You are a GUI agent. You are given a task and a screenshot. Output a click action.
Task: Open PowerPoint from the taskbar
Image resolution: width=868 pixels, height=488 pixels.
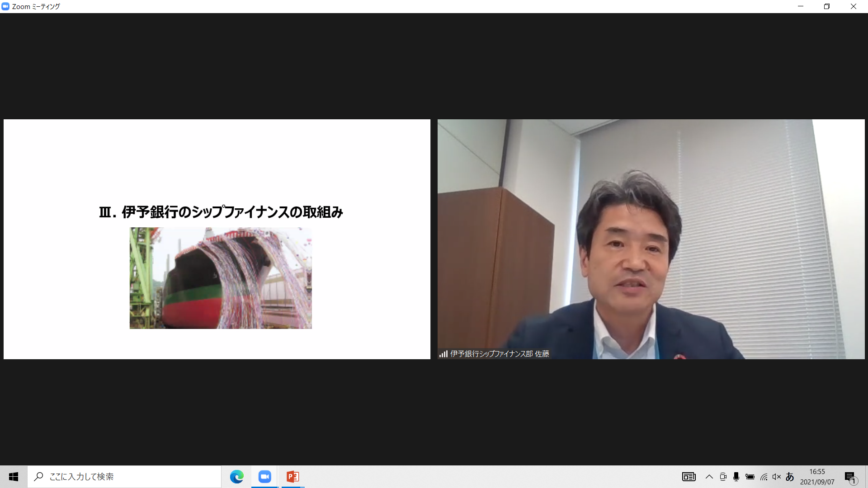[x=292, y=477]
